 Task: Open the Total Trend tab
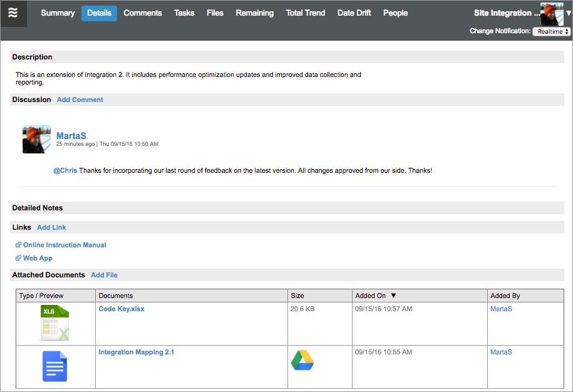click(306, 13)
